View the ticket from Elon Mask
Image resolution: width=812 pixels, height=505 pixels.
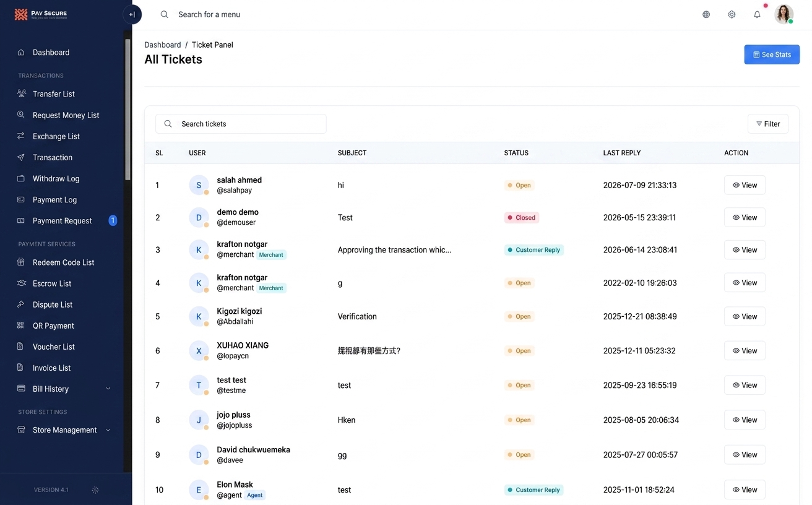click(745, 490)
